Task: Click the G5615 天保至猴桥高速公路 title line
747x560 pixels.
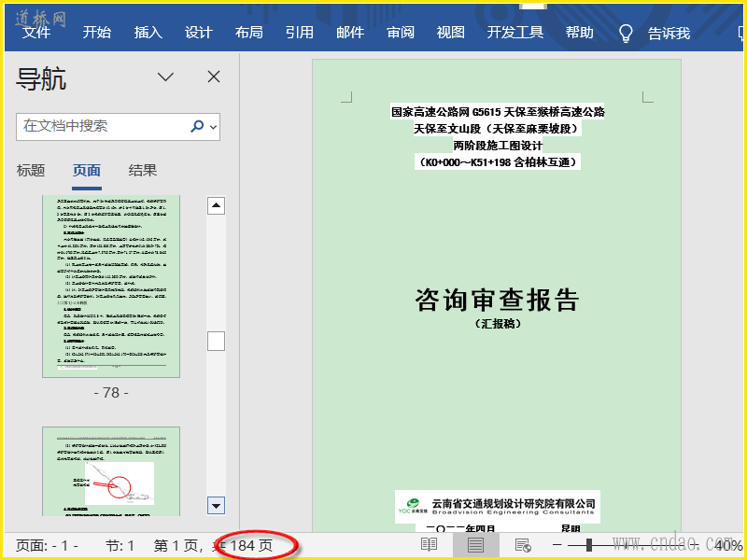Action: (498, 112)
